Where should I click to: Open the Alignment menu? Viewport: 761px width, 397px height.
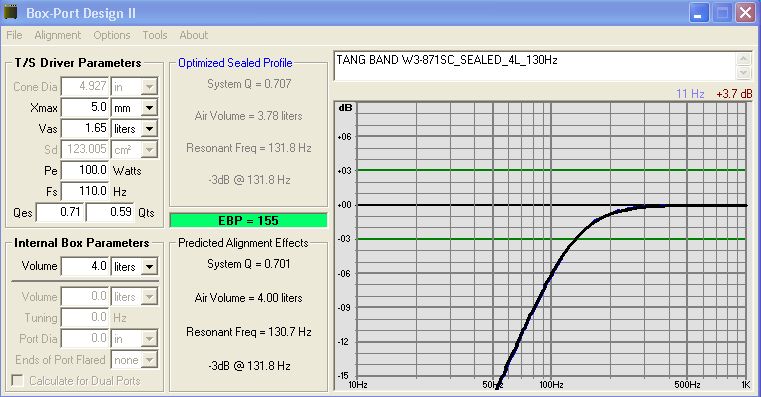point(58,35)
